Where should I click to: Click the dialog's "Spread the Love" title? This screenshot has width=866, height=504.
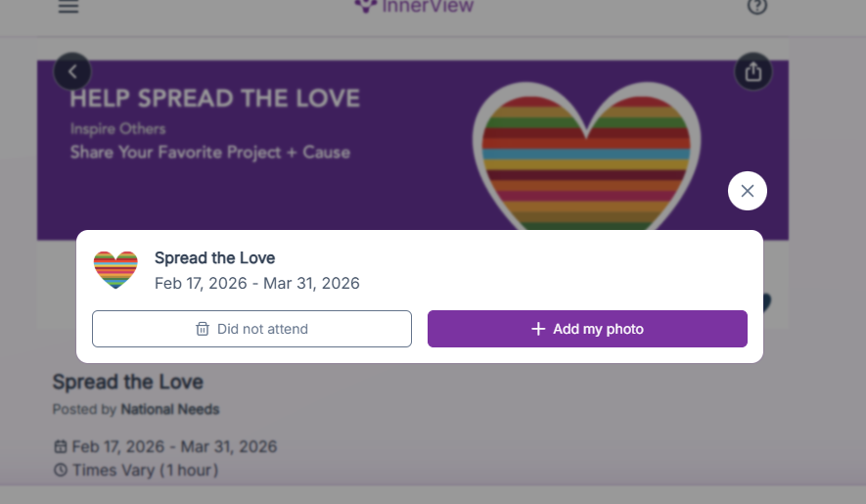click(214, 258)
